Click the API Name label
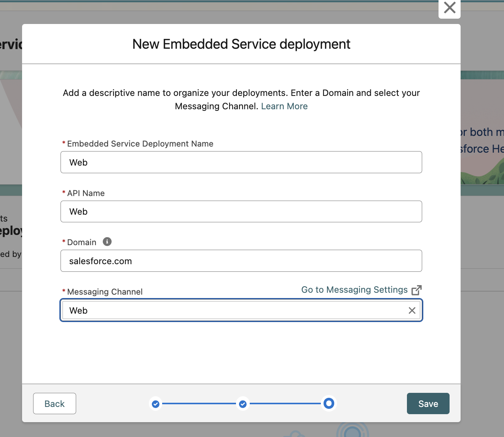 click(x=86, y=193)
